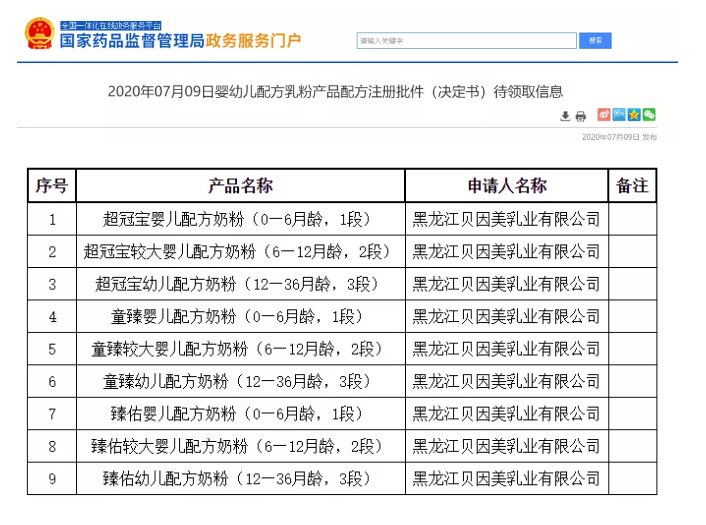Click the 2020年07月09日 发布 date text
This screenshot has height=525, width=706.
tap(619, 137)
